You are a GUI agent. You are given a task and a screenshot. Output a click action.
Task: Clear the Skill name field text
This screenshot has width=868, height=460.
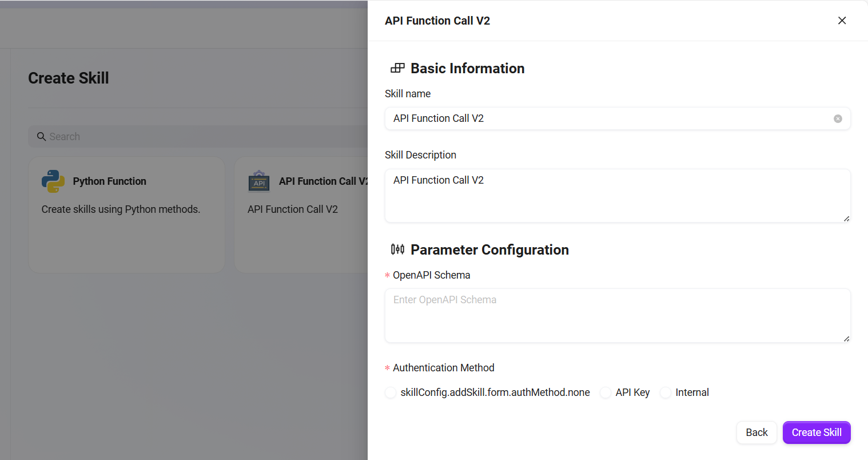[x=838, y=118]
